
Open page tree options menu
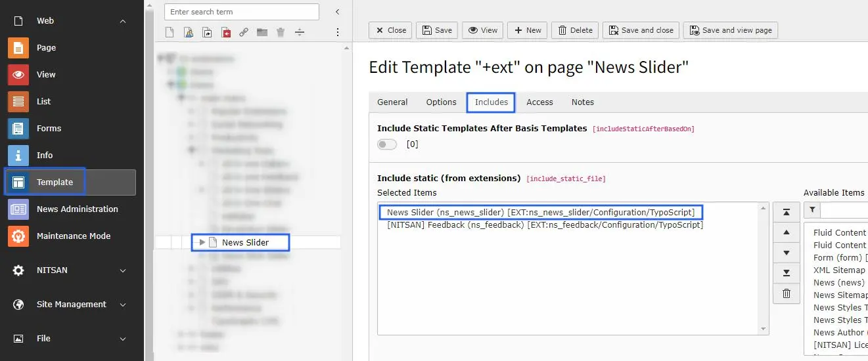tap(338, 32)
